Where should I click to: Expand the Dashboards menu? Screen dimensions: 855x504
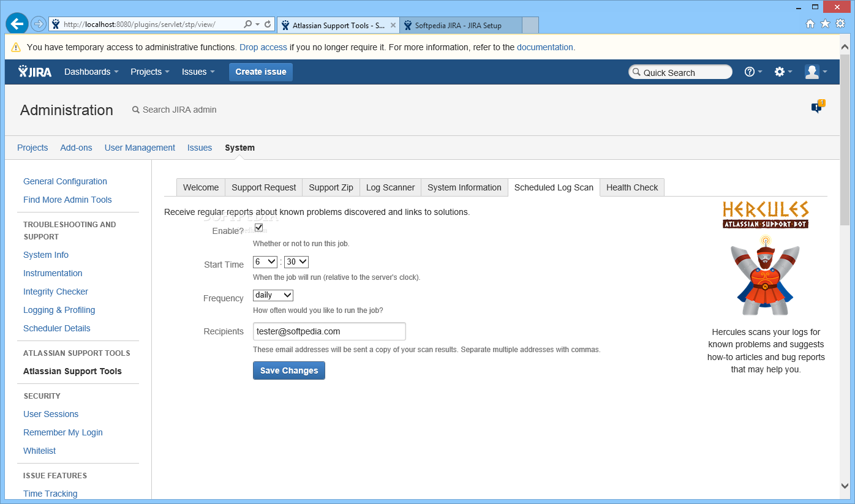click(91, 72)
